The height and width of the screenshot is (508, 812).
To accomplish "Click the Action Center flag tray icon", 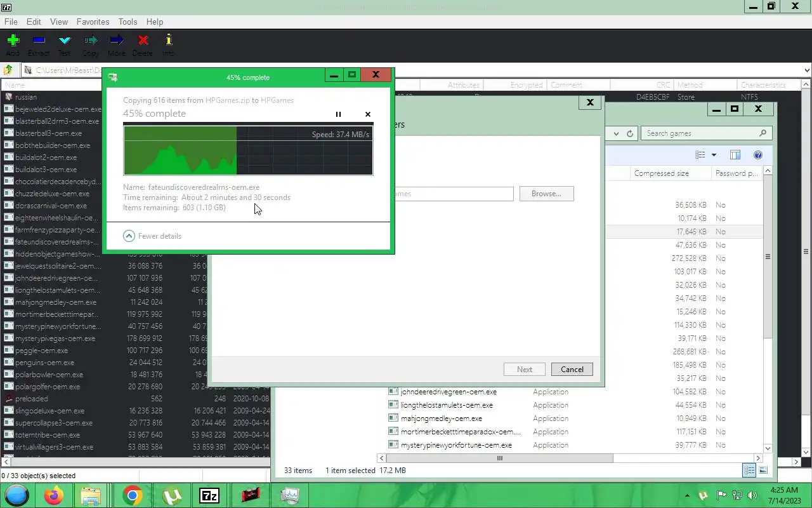I will [721, 495].
